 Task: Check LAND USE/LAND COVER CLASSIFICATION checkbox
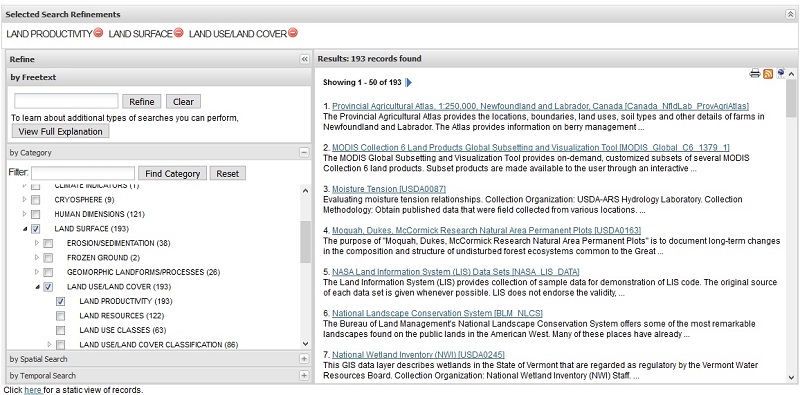(61, 344)
